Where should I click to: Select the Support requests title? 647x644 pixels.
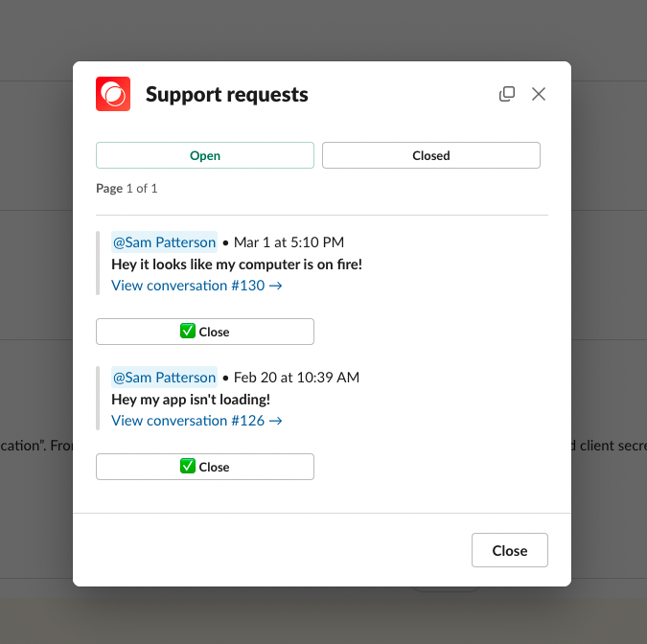click(227, 95)
